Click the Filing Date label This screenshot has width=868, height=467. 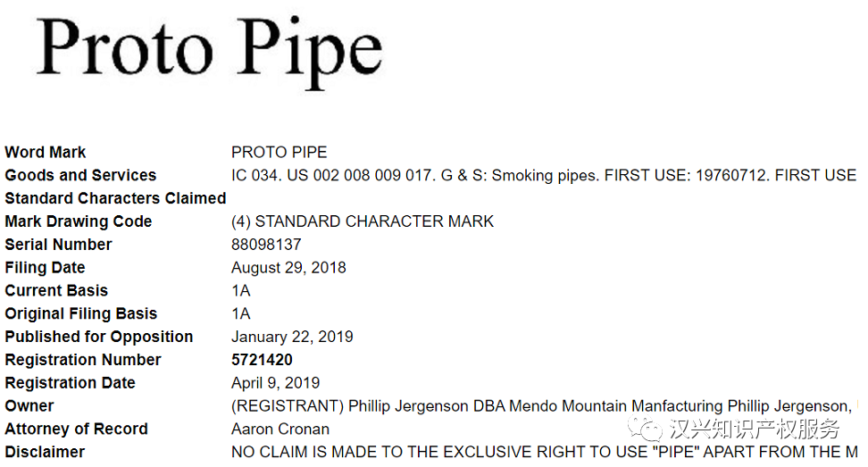[x=45, y=268]
